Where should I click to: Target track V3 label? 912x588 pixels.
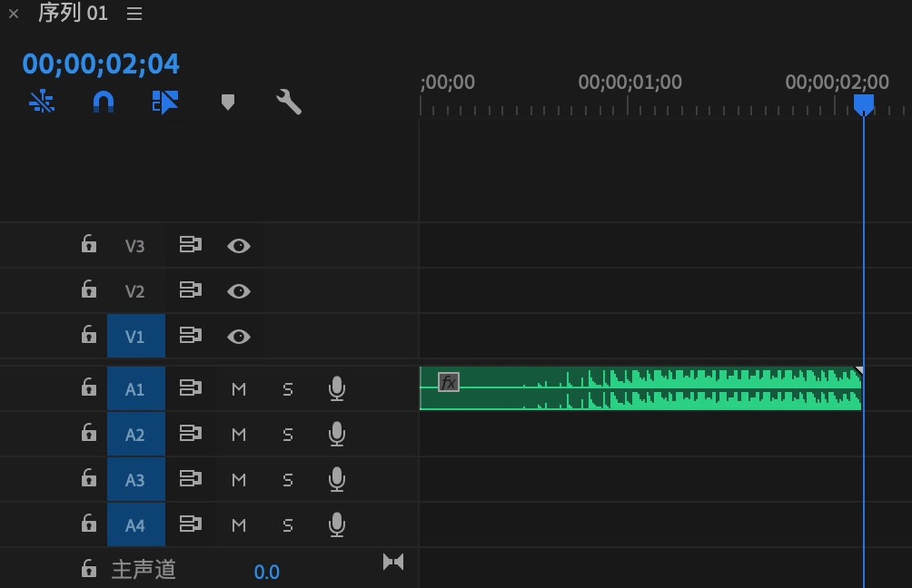[135, 246]
